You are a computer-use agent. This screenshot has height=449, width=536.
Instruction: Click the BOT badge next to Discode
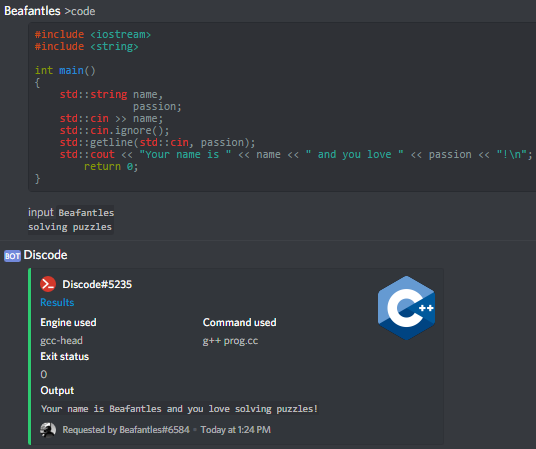(x=12, y=256)
